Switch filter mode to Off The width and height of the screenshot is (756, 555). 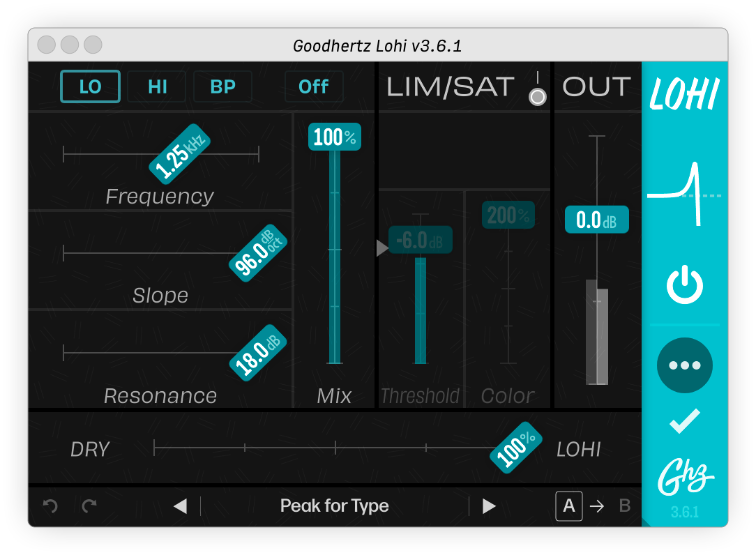(314, 86)
